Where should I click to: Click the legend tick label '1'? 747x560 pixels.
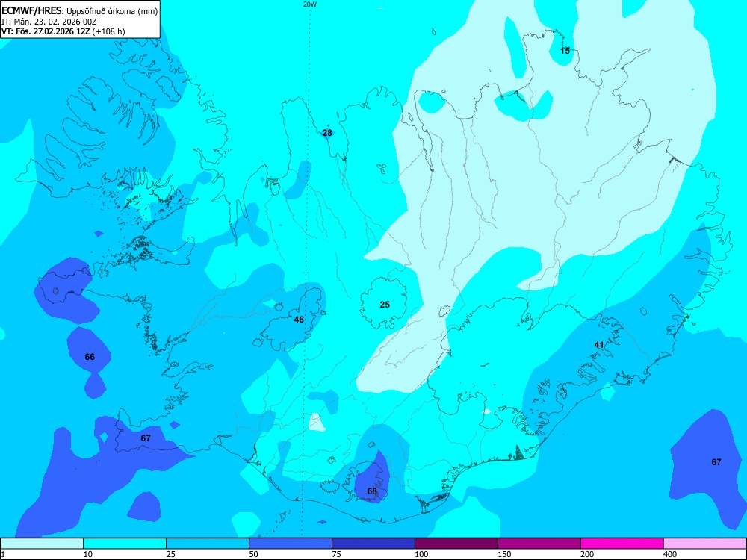[x=3, y=554]
